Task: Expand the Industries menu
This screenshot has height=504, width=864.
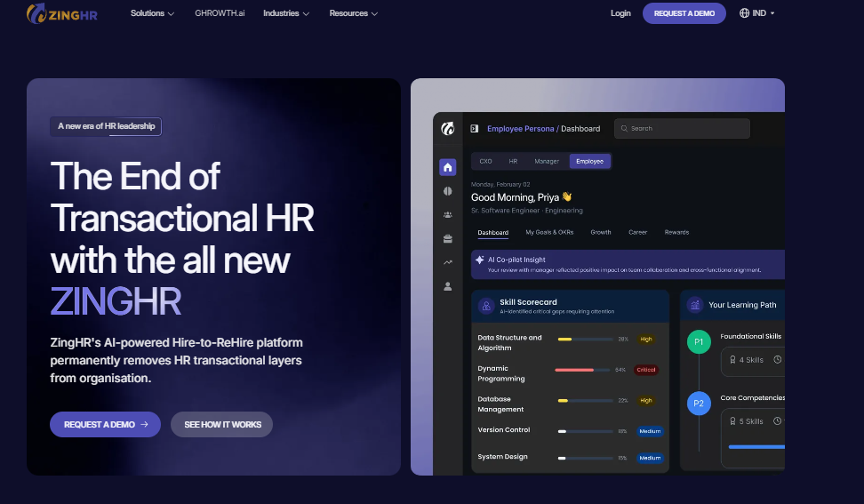Action: point(286,13)
